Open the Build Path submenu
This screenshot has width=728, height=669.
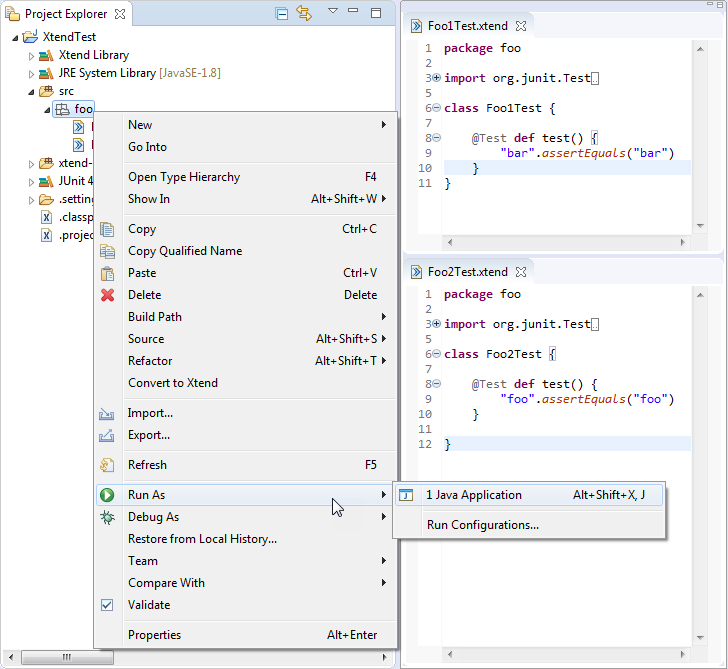[x=246, y=317]
